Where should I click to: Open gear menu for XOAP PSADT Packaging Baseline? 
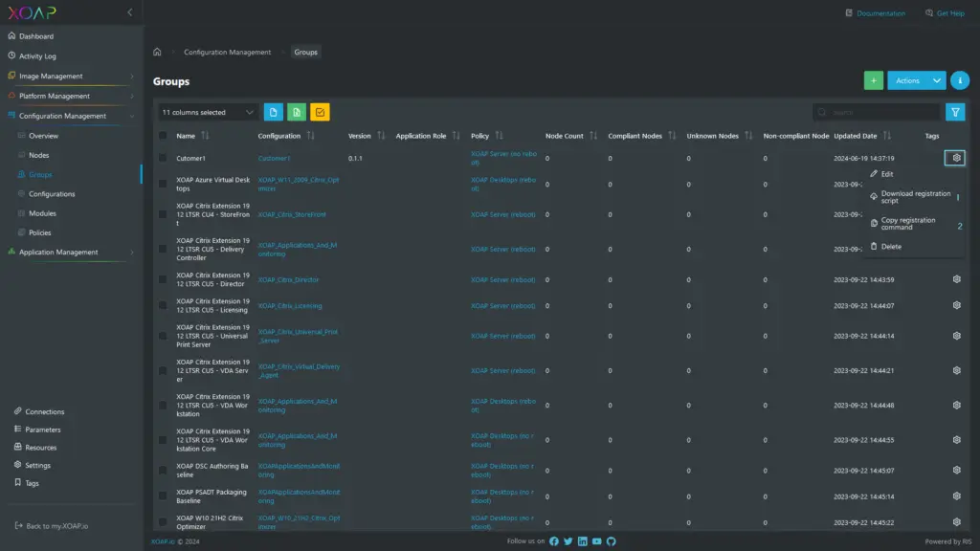point(956,496)
